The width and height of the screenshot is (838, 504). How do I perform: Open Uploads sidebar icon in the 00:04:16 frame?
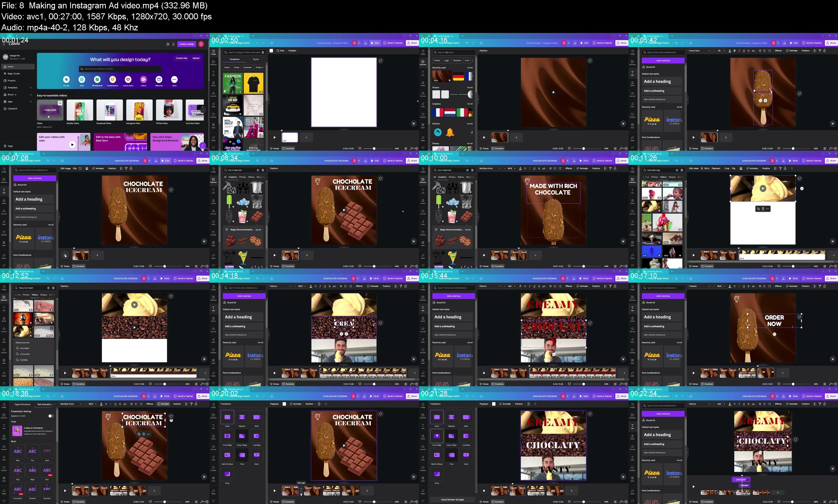tap(423, 94)
